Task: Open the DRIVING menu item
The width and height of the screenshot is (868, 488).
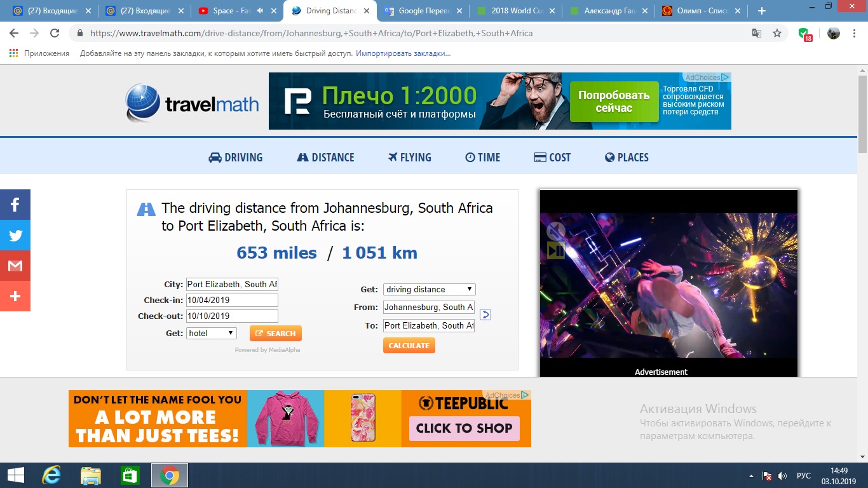Action: coord(235,158)
